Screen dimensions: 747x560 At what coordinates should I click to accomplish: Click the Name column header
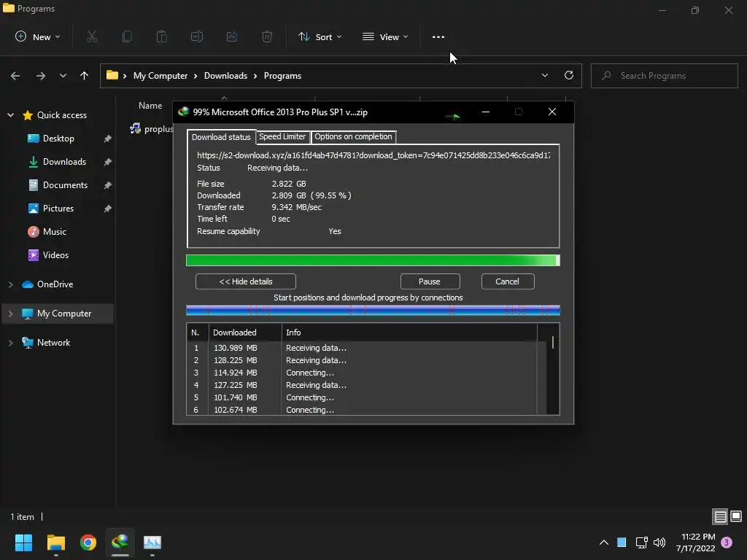(150, 106)
